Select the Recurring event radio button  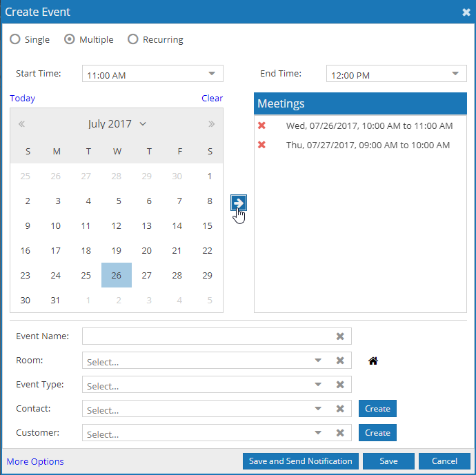pyautogui.click(x=133, y=39)
